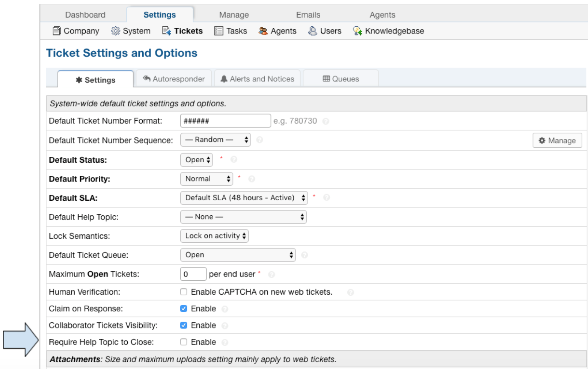
Task: Click the Company icon in the settings submenu
Action: pos(57,31)
